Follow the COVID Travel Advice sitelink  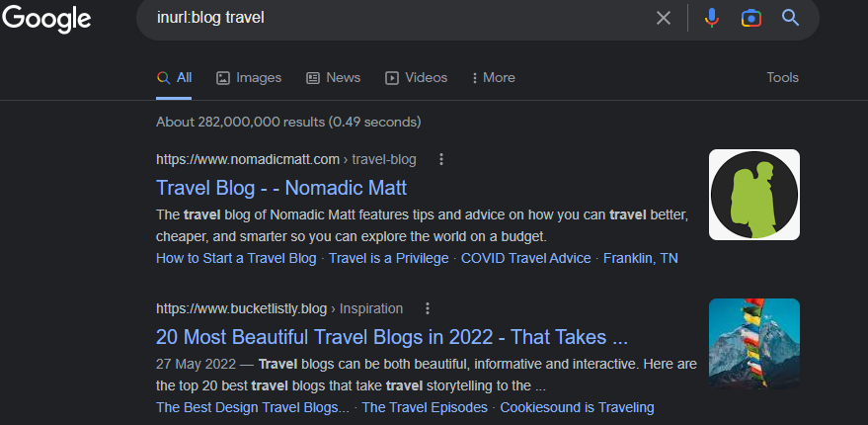click(x=526, y=258)
